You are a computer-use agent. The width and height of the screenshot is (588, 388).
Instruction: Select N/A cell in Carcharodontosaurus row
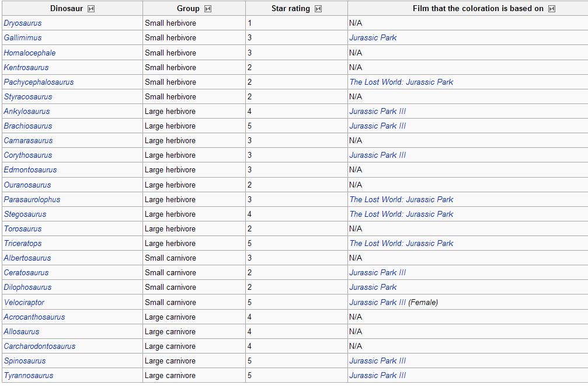[x=356, y=347]
